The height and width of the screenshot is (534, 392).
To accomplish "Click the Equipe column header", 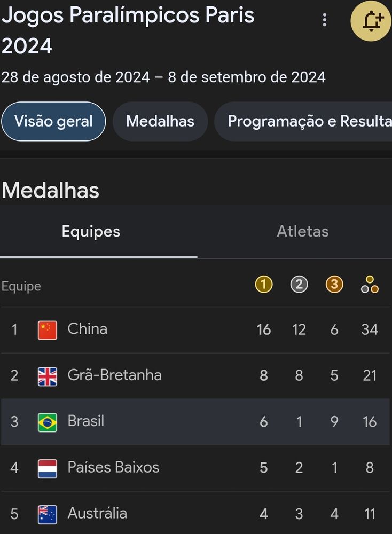I will tap(21, 286).
